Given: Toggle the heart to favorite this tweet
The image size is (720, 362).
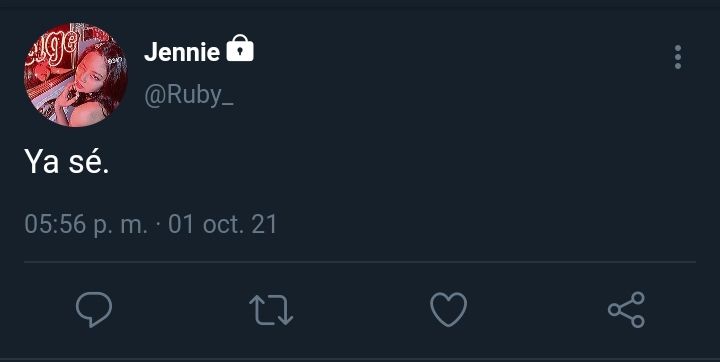Looking at the screenshot, I should (x=449, y=310).
